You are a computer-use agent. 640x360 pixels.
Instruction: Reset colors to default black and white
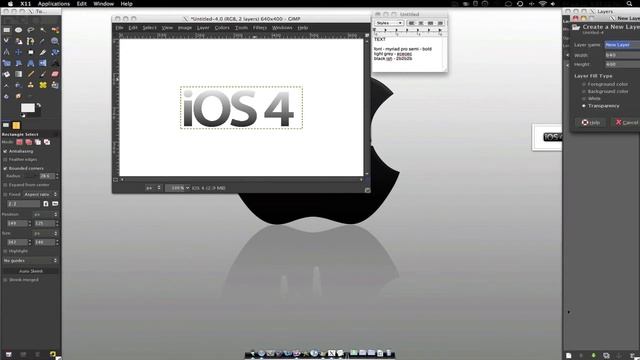click(23, 116)
